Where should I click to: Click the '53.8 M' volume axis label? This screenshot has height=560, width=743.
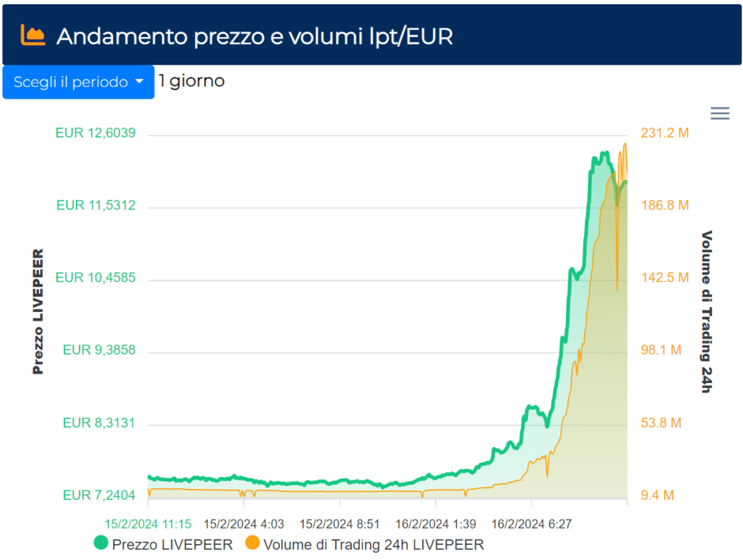[x=661, y=423]
